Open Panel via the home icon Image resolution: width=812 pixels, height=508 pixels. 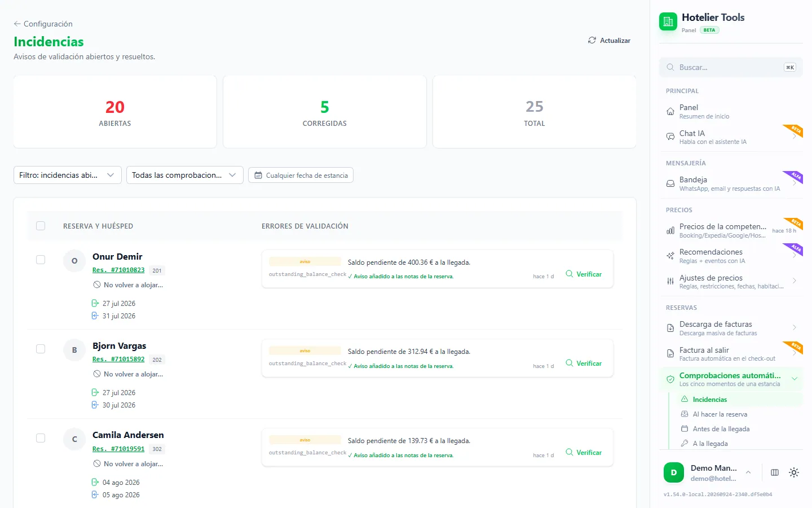(670, 111)
